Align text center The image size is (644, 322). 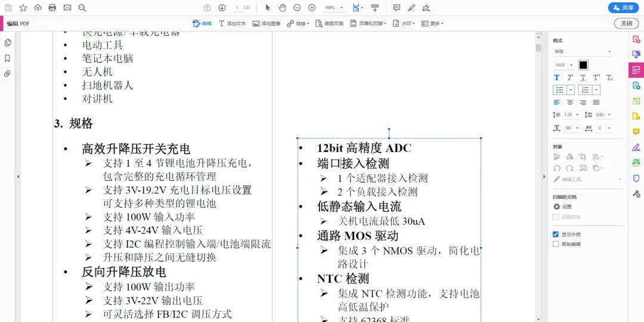point(570,103)
